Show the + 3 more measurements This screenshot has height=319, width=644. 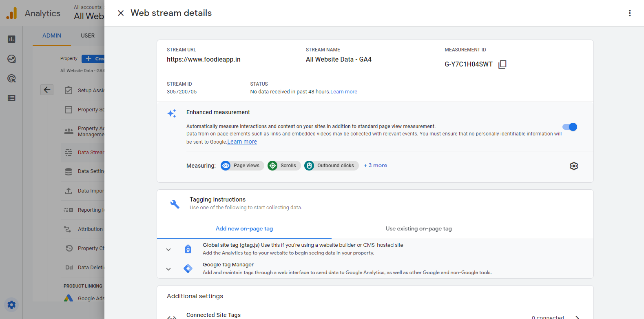pyautogui.click(x=376, y=166)
